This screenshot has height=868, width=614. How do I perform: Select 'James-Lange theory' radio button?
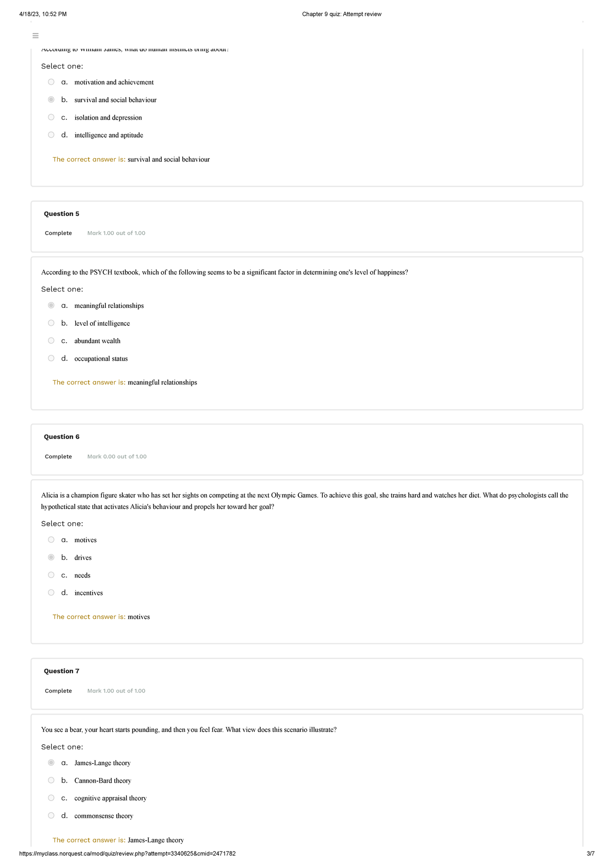tap(51, 763)
